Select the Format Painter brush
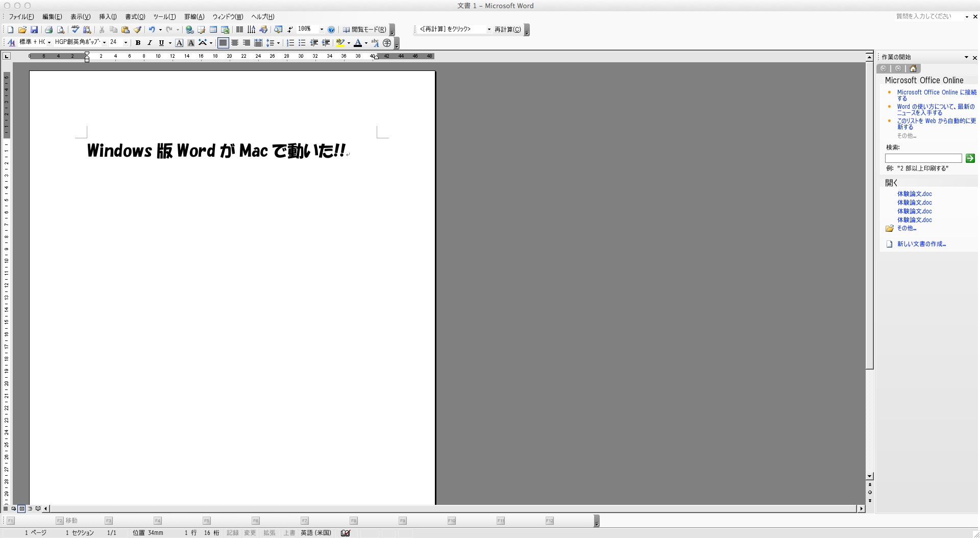The image size is (980, 538). 137,30
